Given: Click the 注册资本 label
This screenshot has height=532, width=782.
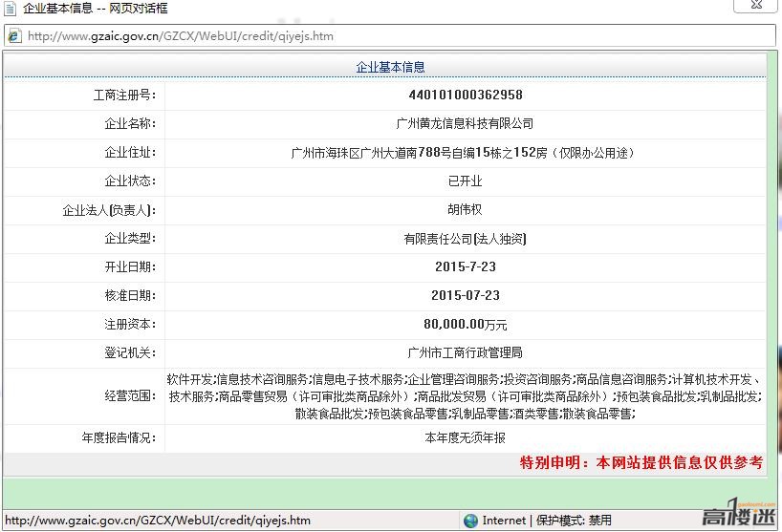Looking at the screenshot, I should coord(130,325).
